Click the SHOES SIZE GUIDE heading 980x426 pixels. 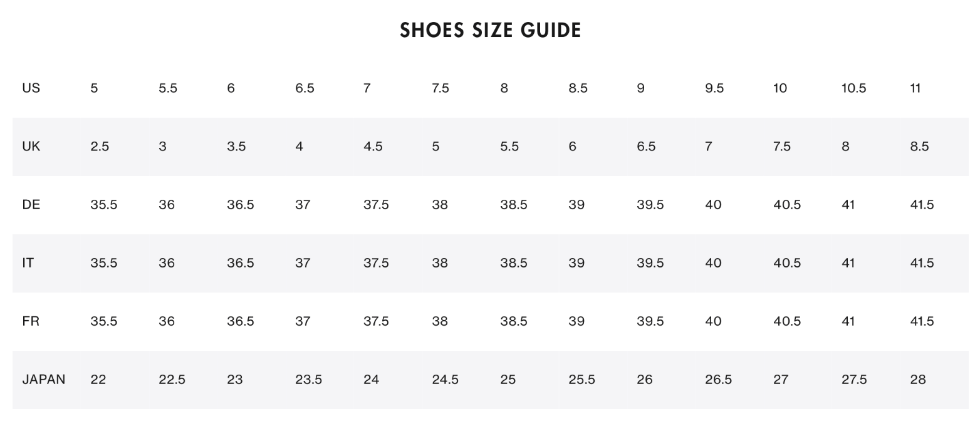tap(490, 30)
